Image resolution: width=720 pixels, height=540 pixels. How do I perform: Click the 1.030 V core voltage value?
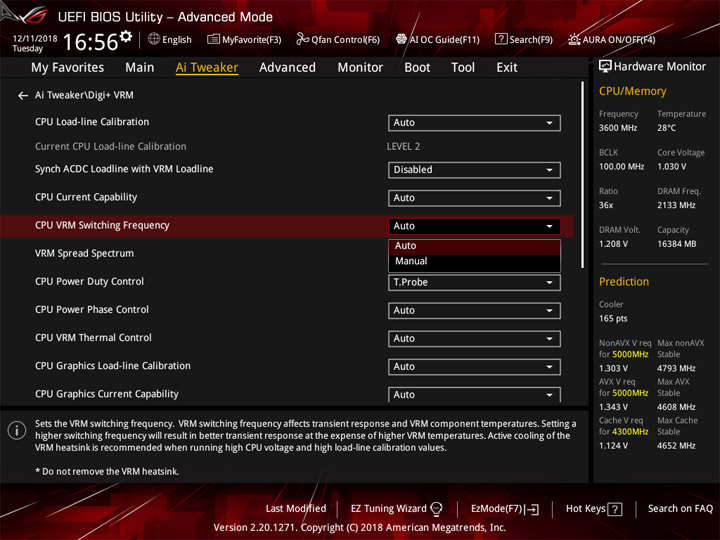[672, 167]
